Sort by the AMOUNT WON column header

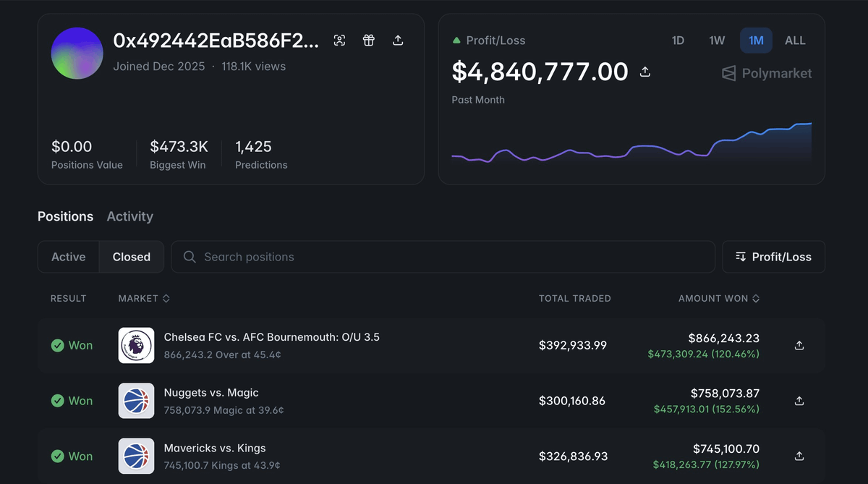[719, 298]
